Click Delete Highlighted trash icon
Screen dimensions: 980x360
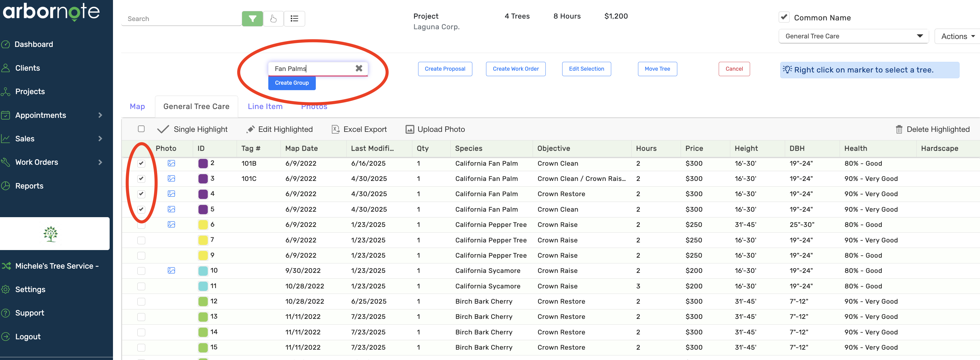coord(899,129)
